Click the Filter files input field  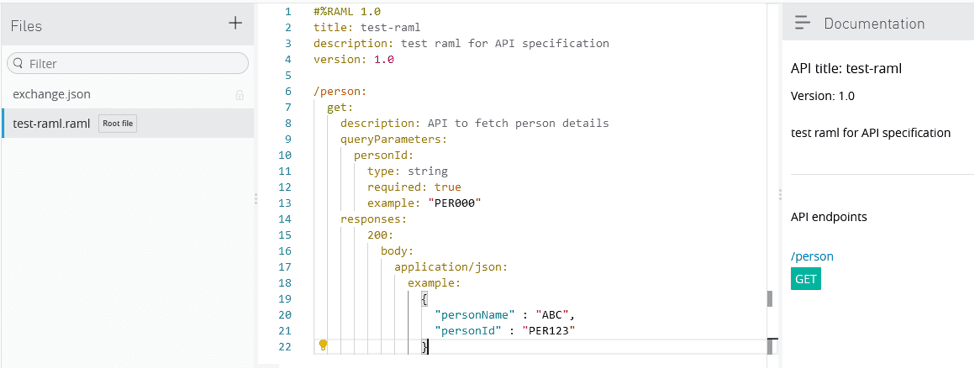pyautogui.click(x=127, y=63)
